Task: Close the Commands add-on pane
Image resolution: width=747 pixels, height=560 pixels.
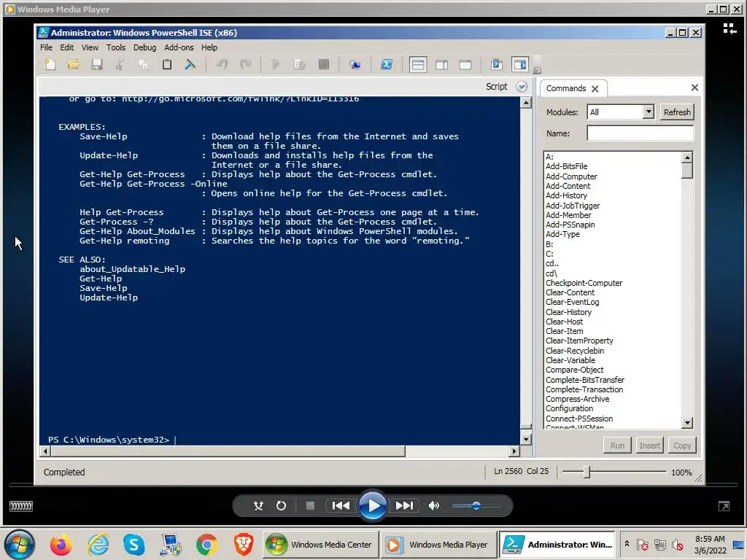Action: pyautogui.click(x=694, y=87)
